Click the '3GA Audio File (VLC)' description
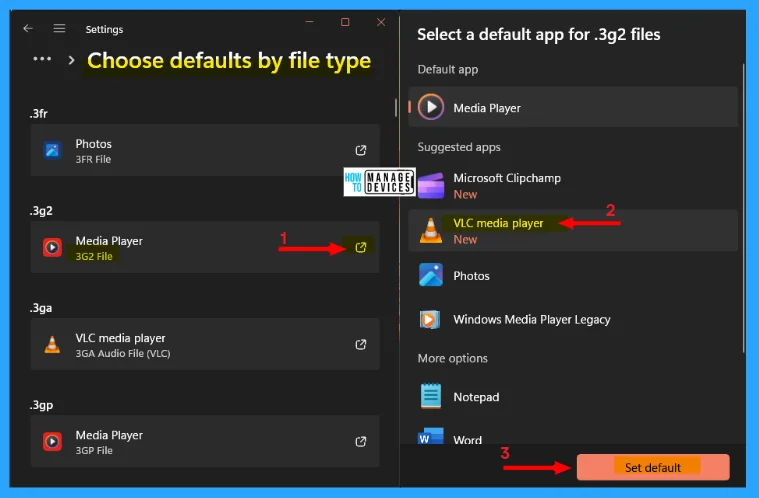The image size is (759, 498). 122,353
